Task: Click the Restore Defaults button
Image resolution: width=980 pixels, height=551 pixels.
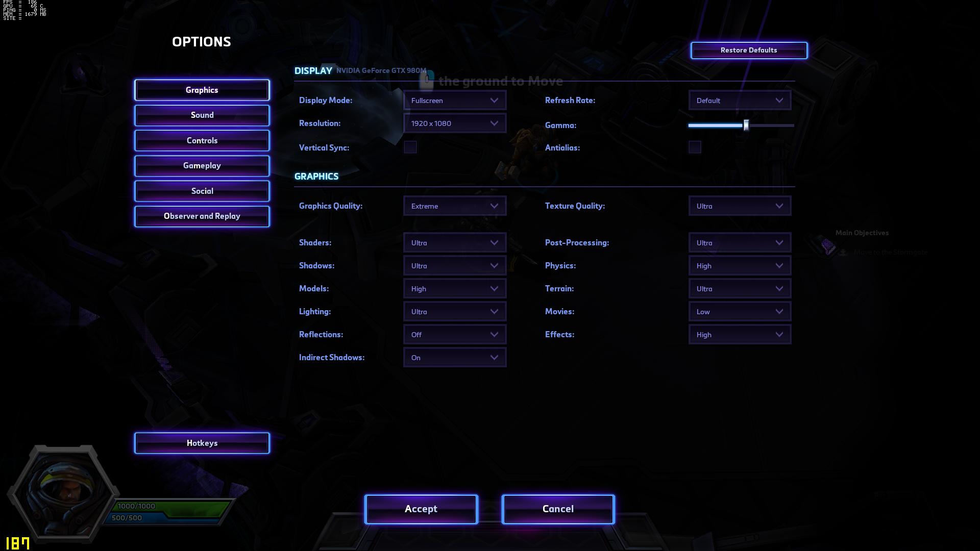Action: point(749,50)
